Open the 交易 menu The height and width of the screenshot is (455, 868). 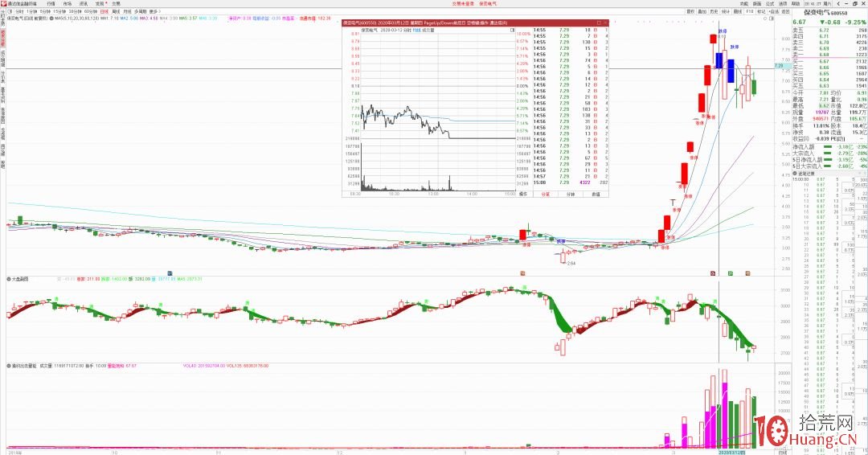116,3
